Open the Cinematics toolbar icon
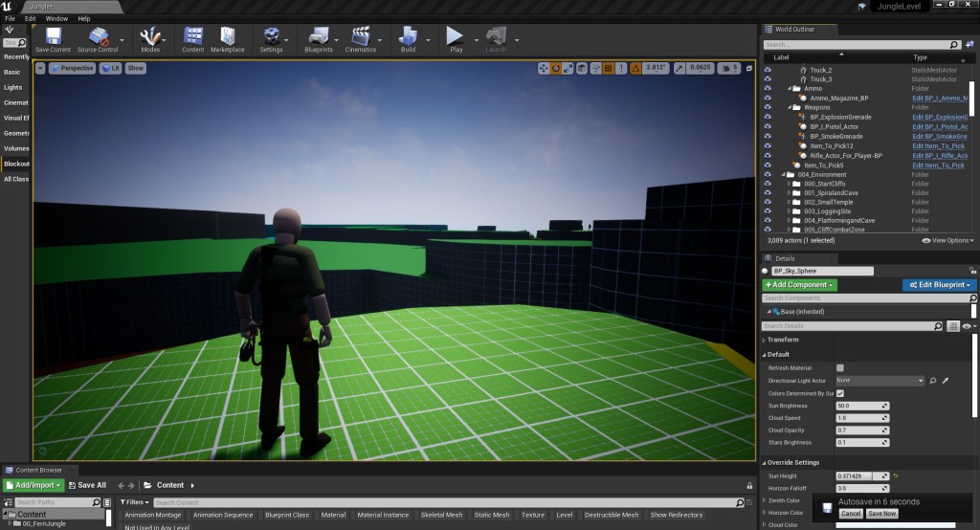 [362, 37]
